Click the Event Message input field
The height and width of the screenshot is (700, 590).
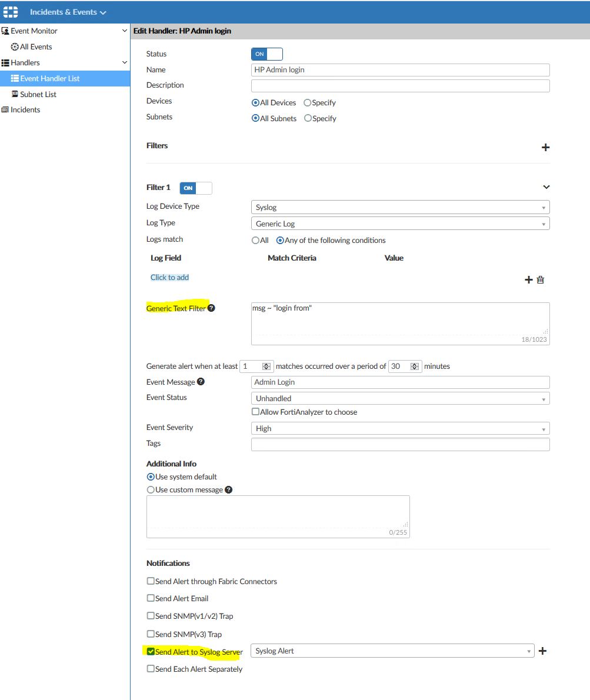tap(401, 382)
